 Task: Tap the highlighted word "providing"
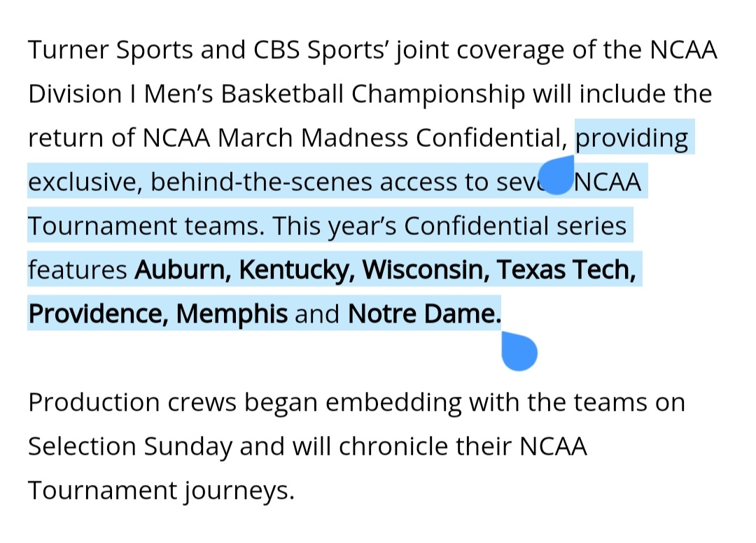(x=631, y=139)
